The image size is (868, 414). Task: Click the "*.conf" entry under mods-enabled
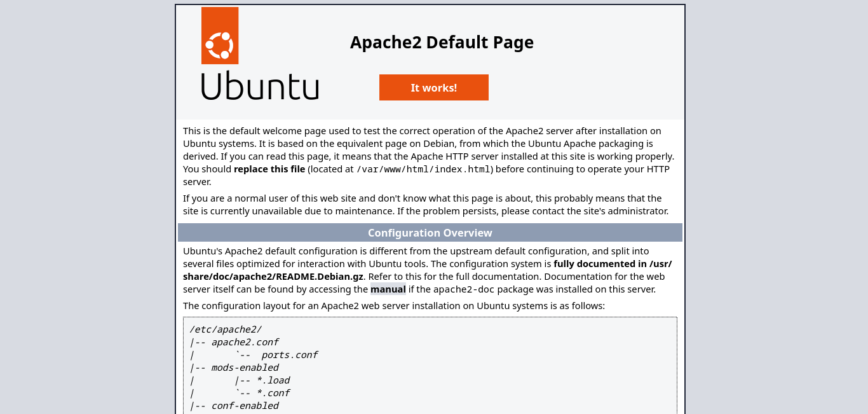coord(273,393)
